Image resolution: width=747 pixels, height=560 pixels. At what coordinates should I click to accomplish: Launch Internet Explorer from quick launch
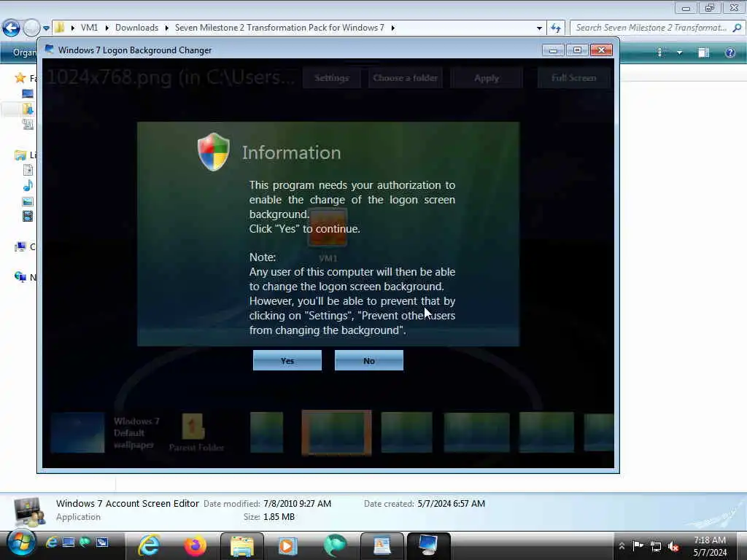(52, 542)
